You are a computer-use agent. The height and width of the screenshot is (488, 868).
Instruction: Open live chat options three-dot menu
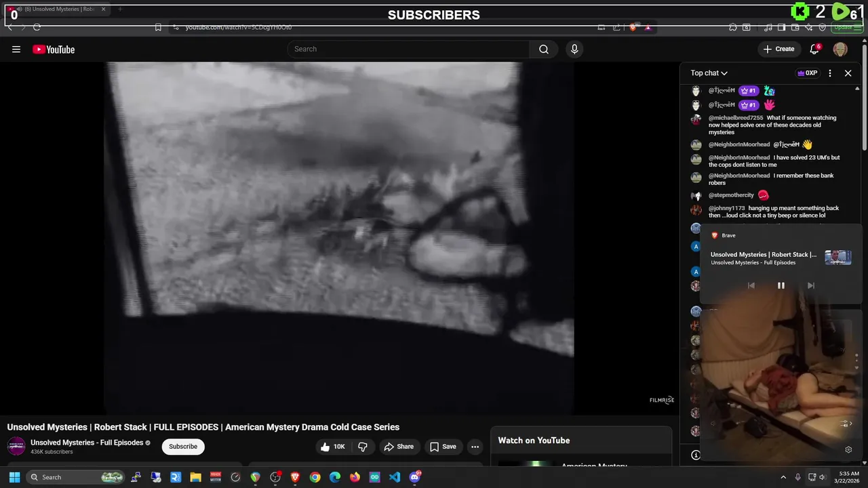(x=830, y=73)
